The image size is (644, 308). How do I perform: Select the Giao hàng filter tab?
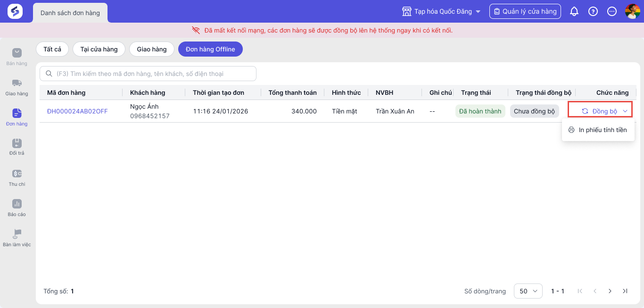tap(152, 49)
